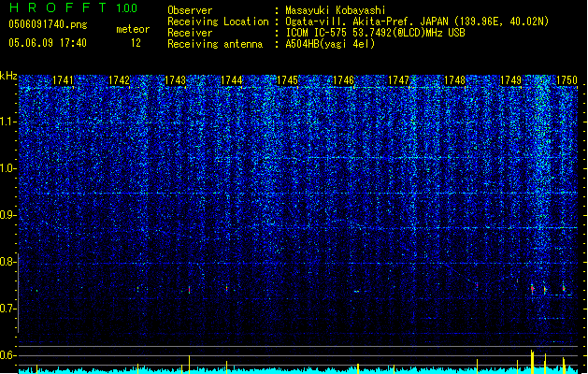Click the 1741 time marker
The image size is (588, 374).
(63, 80)
